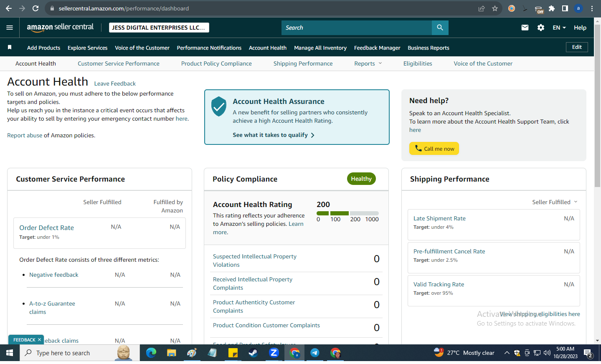The height and width of the screenshot is (364, 601).
Task: Open Business Reports menu item
Action: [429, 48]
